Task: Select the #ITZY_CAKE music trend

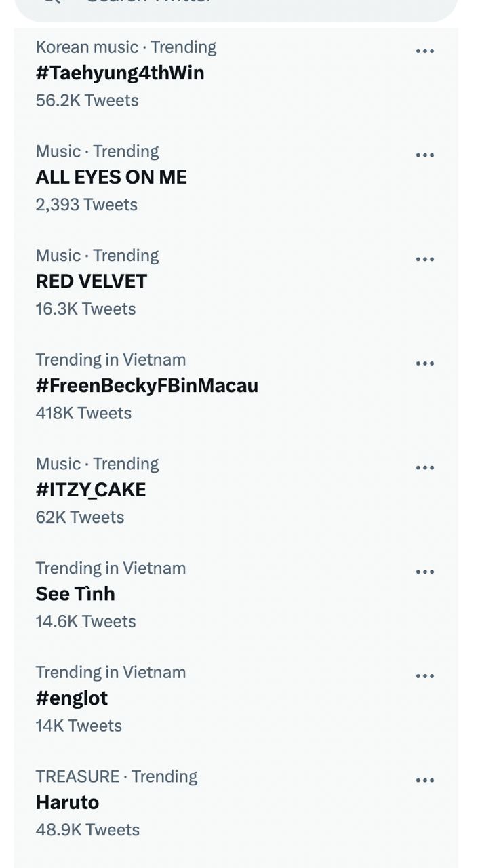Action: pos(91,490)
